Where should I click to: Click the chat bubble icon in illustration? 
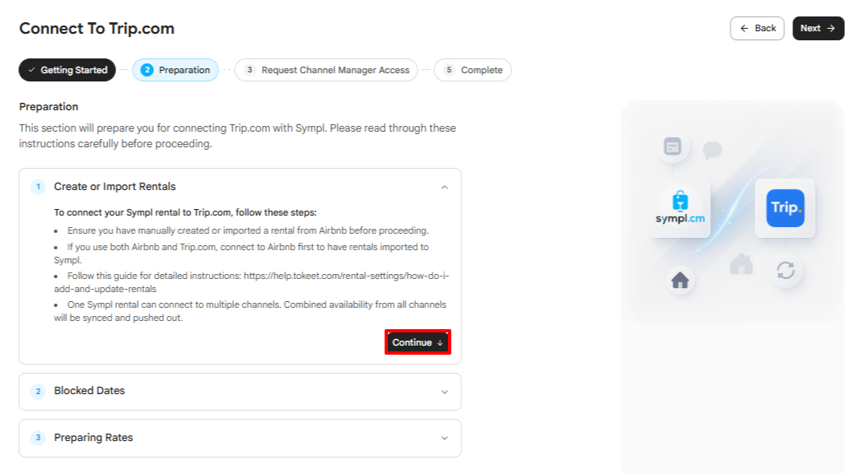click(712, 150)
